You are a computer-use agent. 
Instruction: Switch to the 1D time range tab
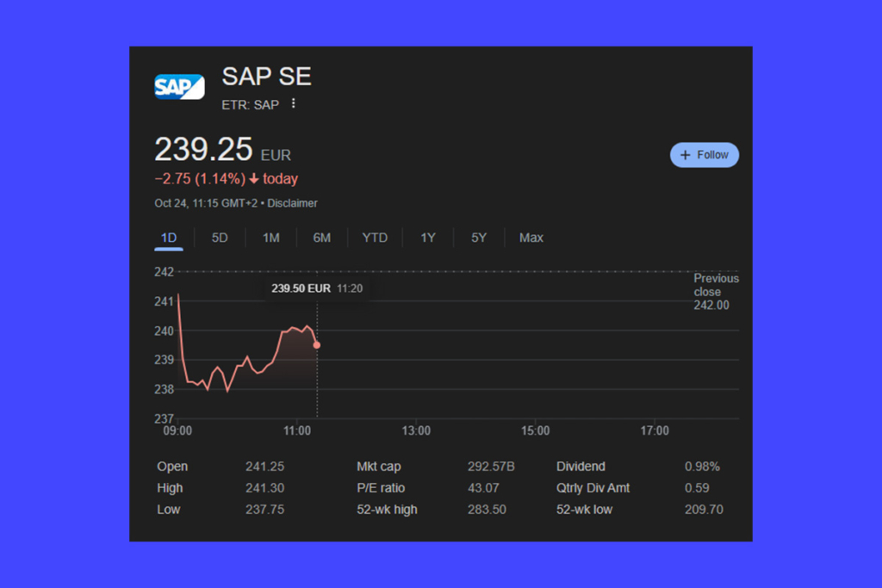point(168,238)
